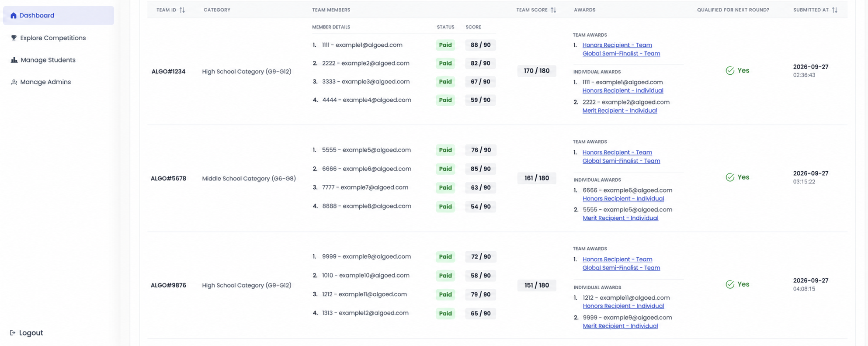
Task: Click the qualified checkmark icon for ALGO#5678
Action: (730, 177)
